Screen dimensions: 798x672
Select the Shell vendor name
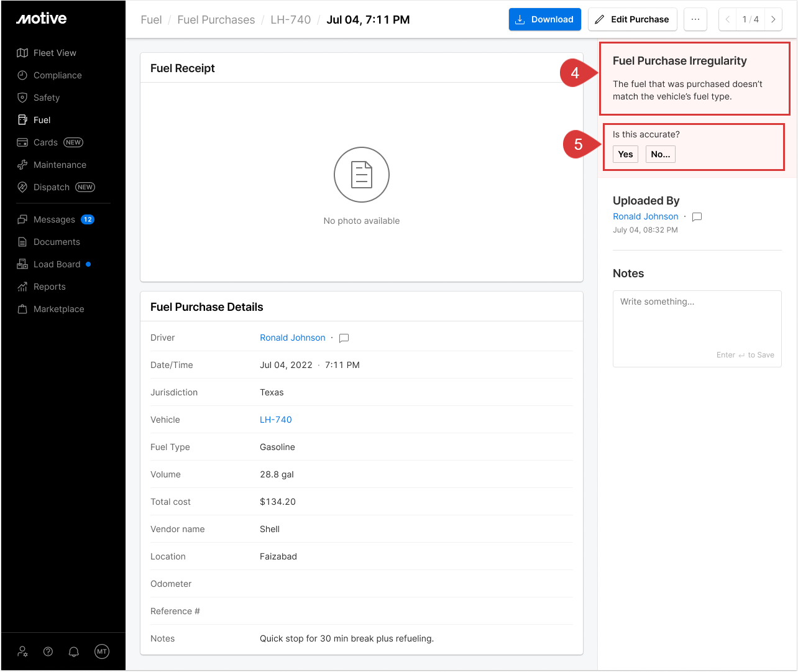pos(270,529)
